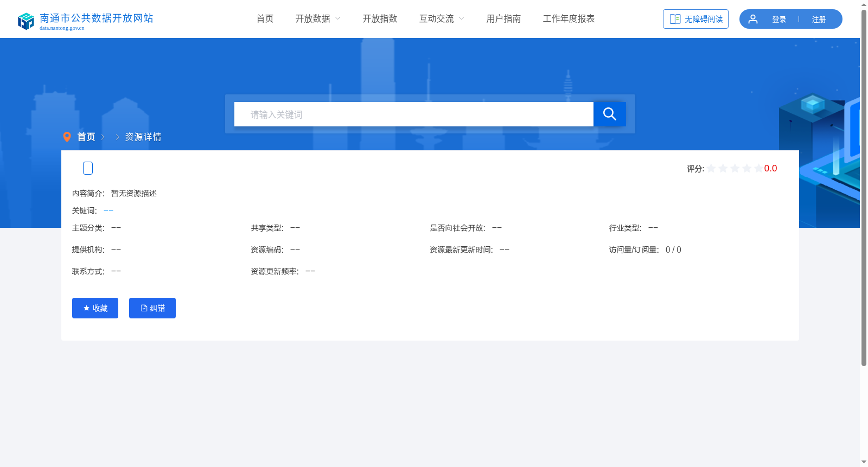Click the 提供机构 label

pyautogui.click(x=88, y=250)
